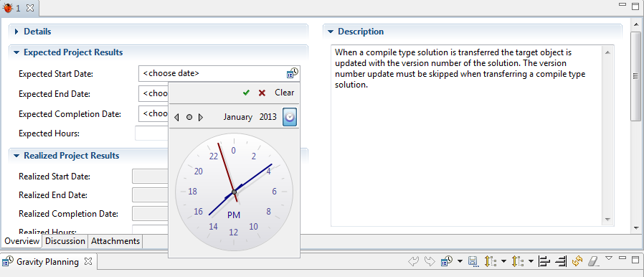Jump to today with the circle button
The width and height of the screenshot is (644, 277).
tap(189, 118)
